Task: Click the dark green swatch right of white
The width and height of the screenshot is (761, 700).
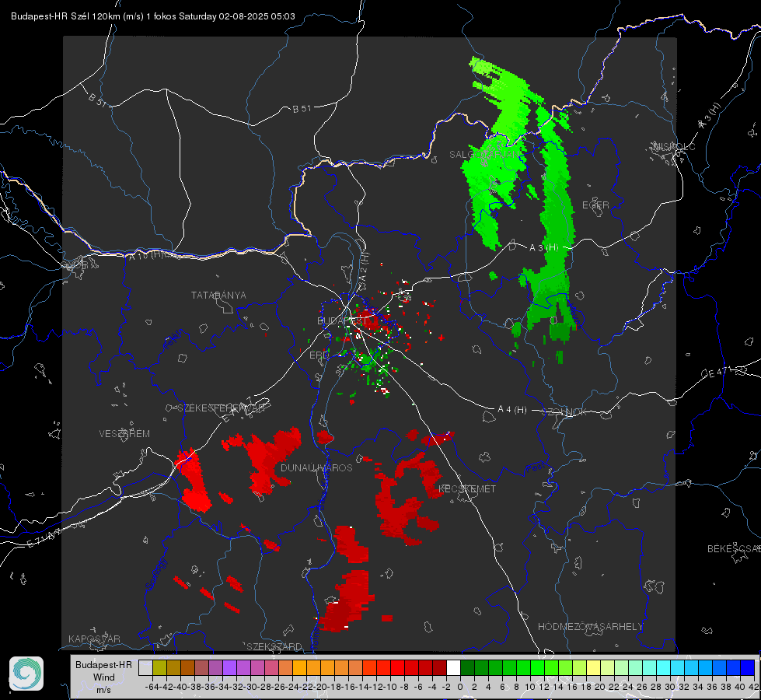Action: (x=467, y=667)
